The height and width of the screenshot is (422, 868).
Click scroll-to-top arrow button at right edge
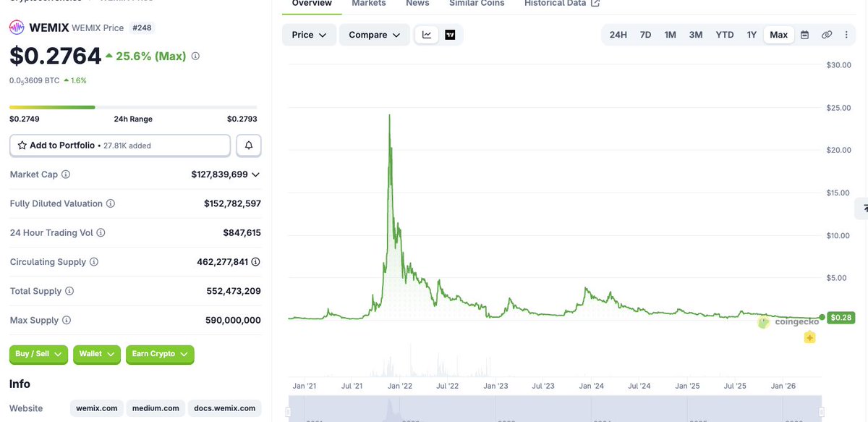(x=861, y=208)
